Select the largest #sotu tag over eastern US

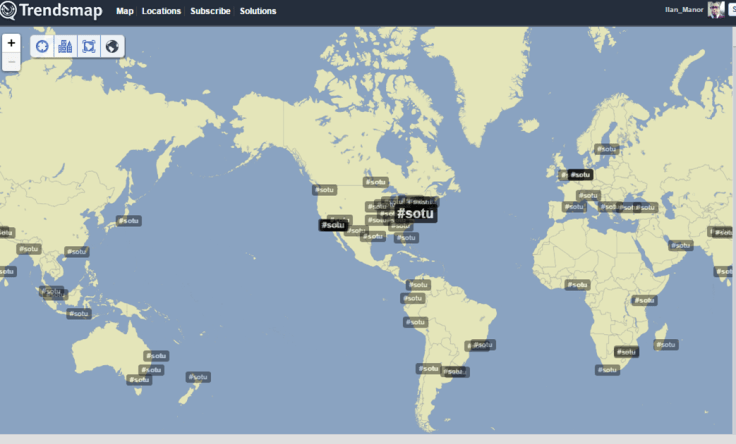point(415,213)
